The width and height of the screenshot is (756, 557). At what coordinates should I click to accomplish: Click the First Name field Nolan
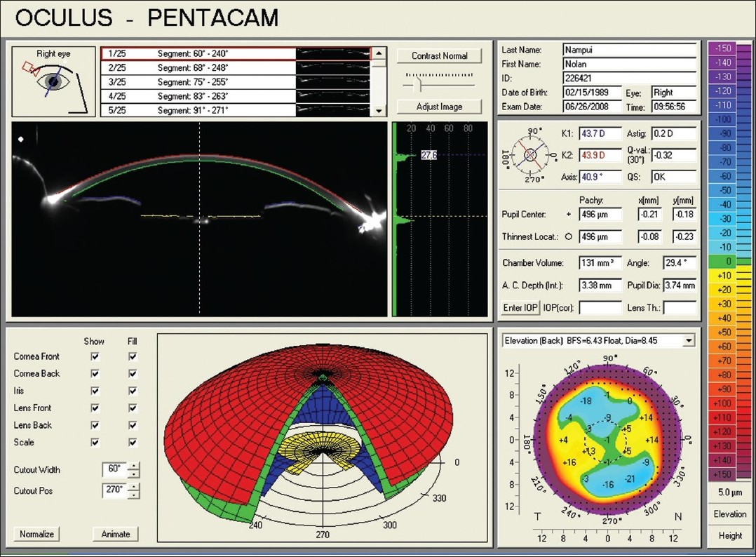pyautogui.click(x=630, y=64)
